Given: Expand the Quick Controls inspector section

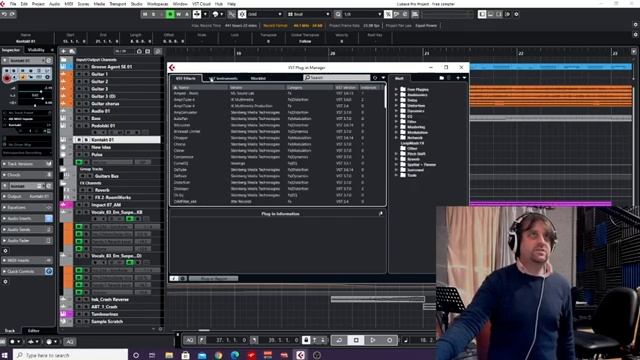Looking at the screenshot, I should tap(27, 271).
